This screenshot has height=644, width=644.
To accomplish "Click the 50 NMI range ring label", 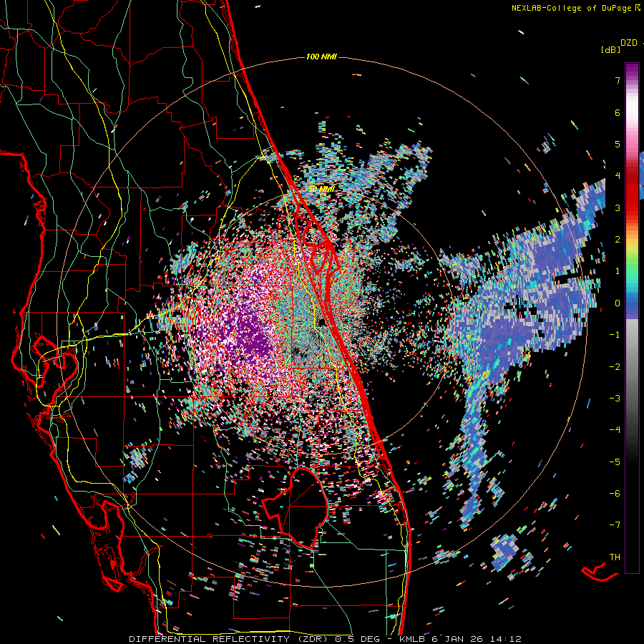I will coord(321,190).
